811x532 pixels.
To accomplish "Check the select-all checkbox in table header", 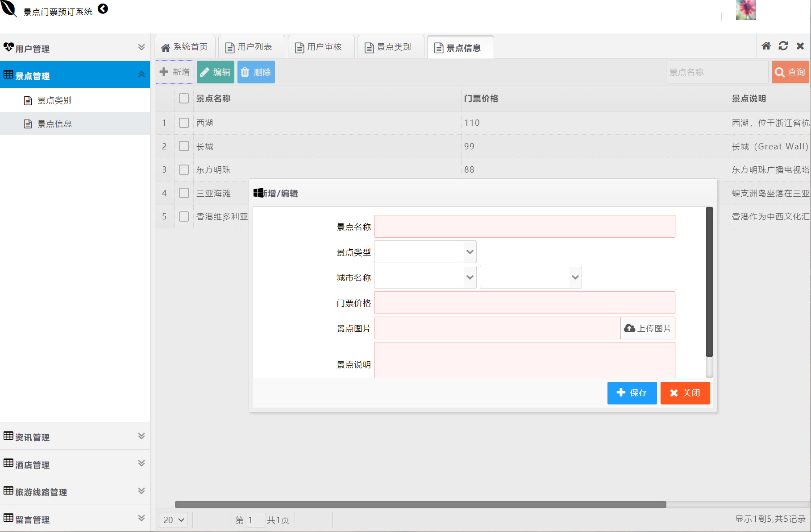I will pyautogui.click(x=183, y=98).
